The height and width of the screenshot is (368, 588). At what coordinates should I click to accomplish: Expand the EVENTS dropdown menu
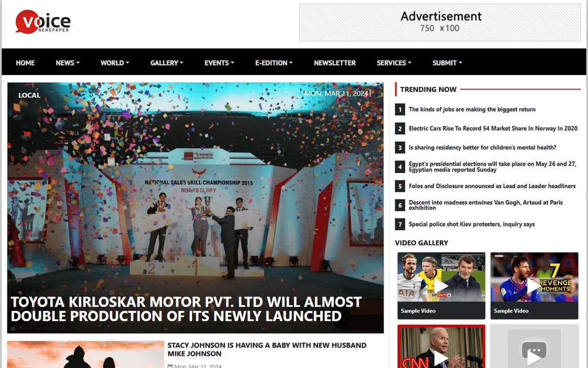(x=219, y=63)
